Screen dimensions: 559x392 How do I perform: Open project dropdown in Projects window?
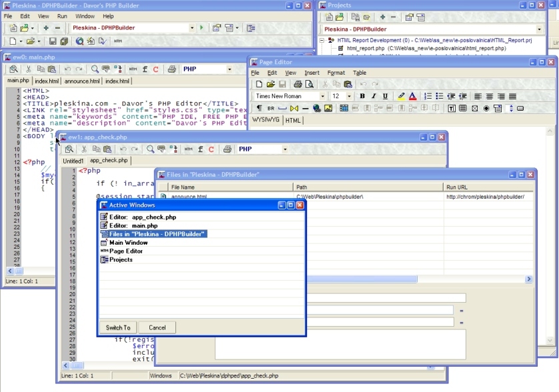(x=539, y=29)
